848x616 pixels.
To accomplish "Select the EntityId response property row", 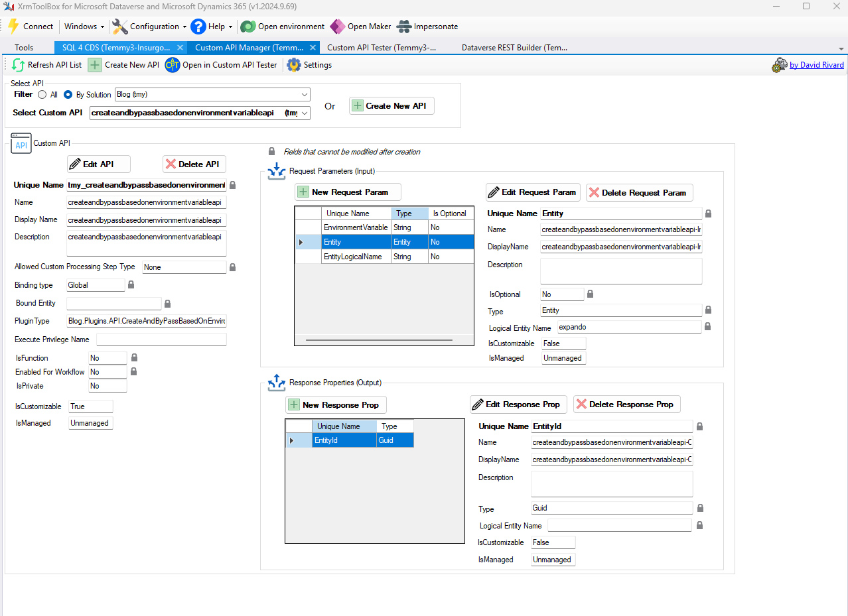I will (350, 440).
